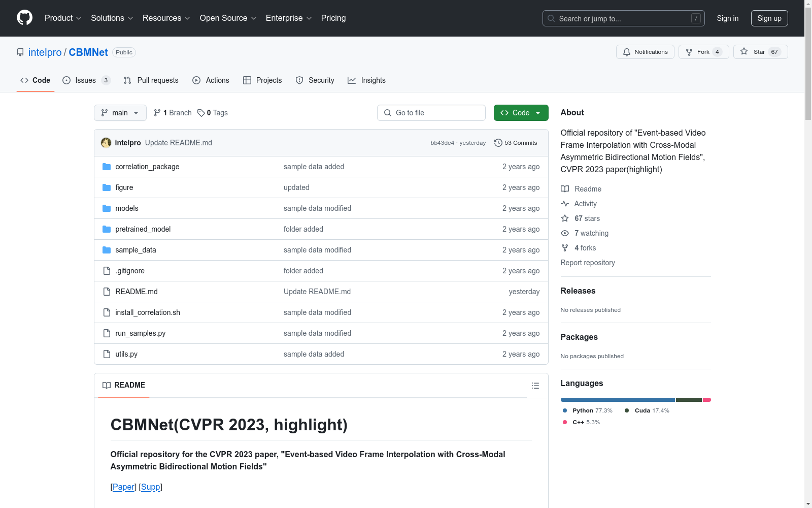Switch to the Actions tab
This screenshot has height=508, width=812.
click(x=211, y=80)
